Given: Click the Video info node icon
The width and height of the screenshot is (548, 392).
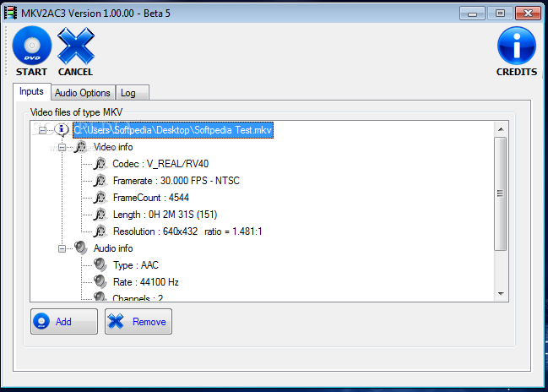Looking at the screenshot, I should coord(81,146).
